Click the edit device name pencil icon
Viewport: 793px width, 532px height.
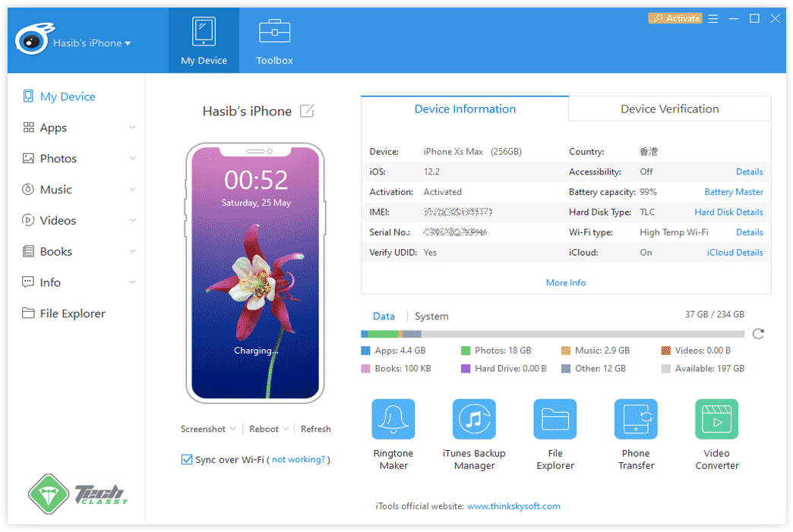pyautogui.click(x=307, y=112)
